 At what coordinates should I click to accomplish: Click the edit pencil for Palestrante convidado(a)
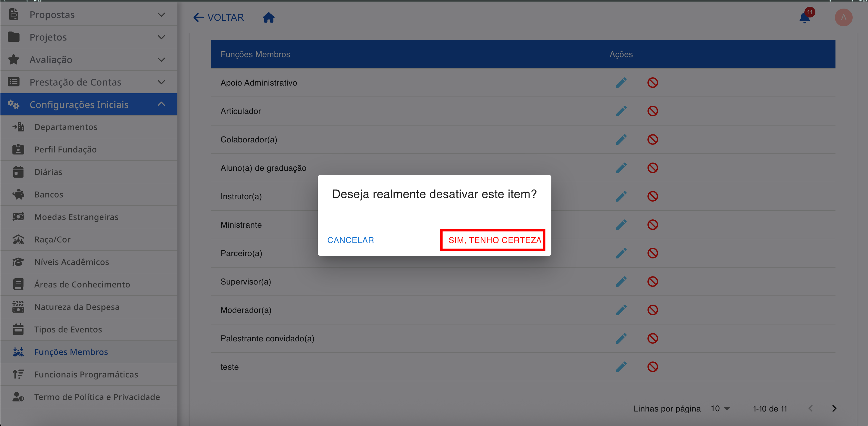(621, 338)
